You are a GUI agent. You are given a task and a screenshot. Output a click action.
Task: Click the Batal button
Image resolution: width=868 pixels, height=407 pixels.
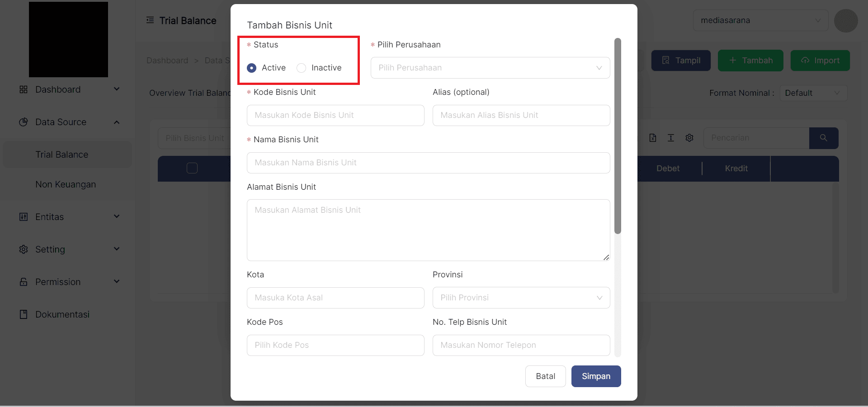click(545, 376)
